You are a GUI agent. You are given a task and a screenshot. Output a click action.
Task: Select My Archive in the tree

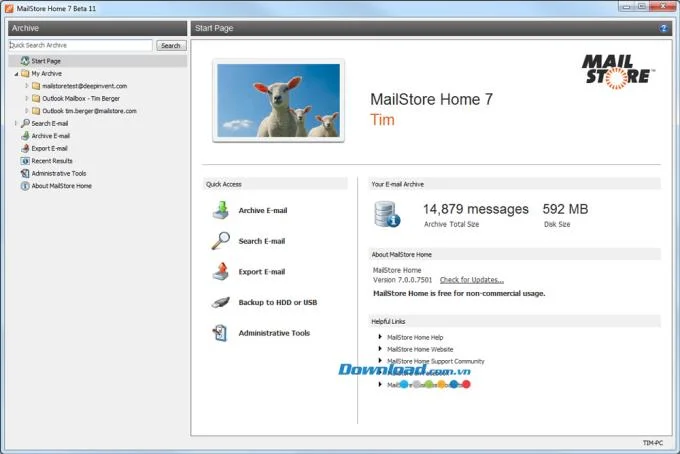click(x=46, y=74)
